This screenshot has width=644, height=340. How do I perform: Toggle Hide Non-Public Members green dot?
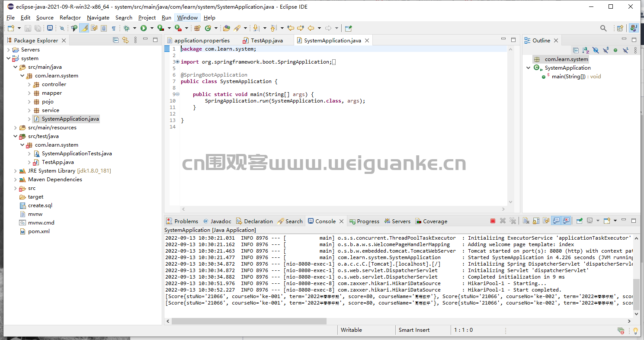pos(615,50)
